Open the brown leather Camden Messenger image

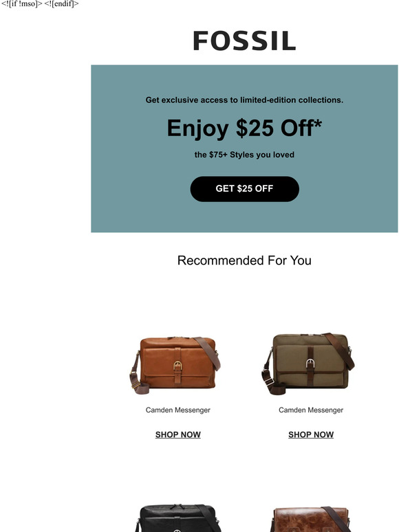(175, 365)
